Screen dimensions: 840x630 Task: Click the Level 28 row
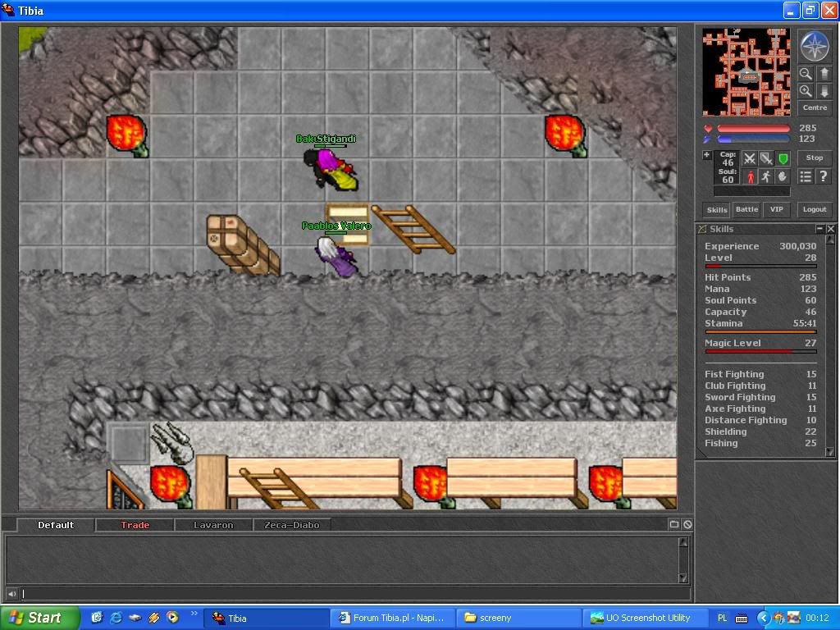[x=760, y=258]
